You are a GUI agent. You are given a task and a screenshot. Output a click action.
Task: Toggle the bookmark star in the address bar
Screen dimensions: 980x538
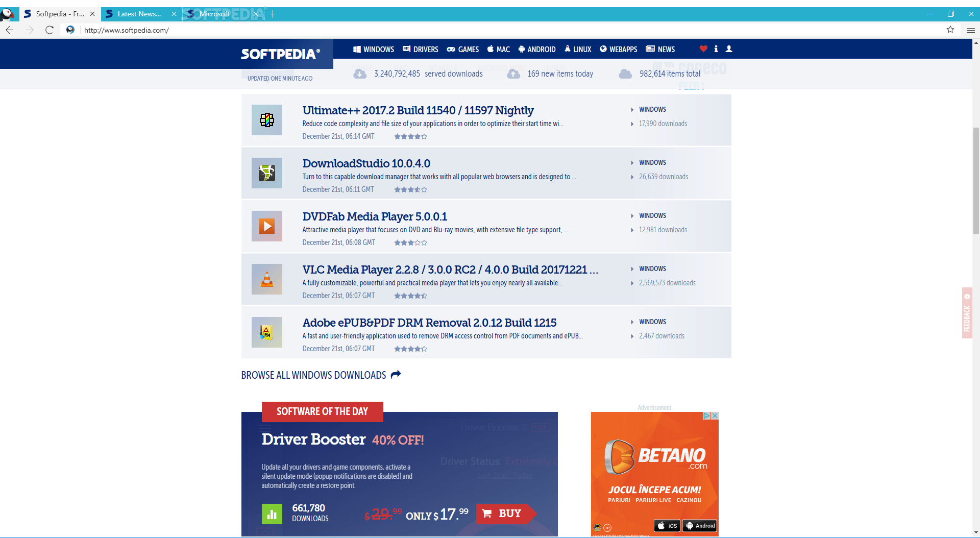950,30
